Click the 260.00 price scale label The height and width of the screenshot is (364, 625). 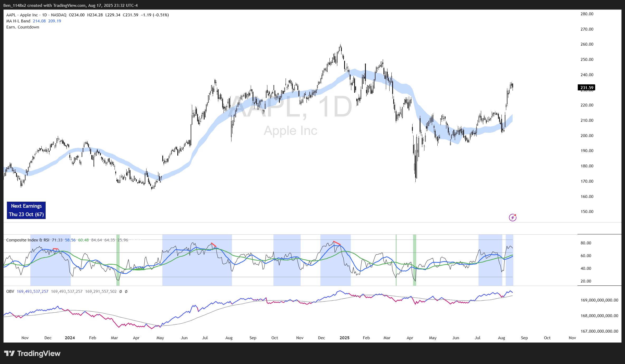(x=587, y=44)
